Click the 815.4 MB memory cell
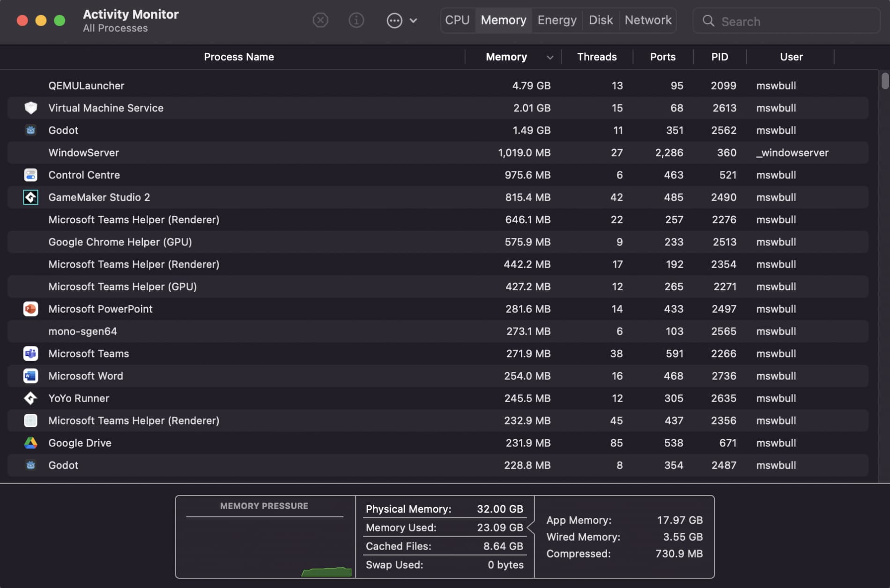The height and width of the screenshot is (588, 890). [527, 197]
